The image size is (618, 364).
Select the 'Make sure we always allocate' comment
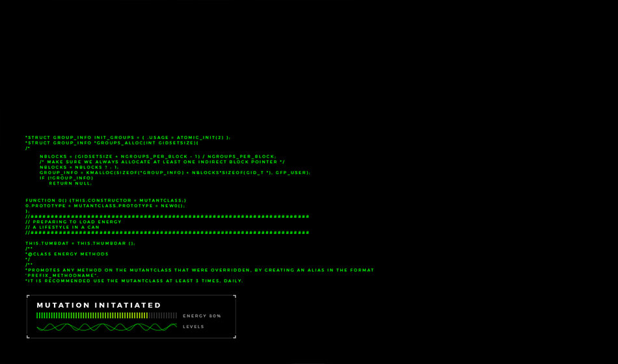click(x=162, y=162)
